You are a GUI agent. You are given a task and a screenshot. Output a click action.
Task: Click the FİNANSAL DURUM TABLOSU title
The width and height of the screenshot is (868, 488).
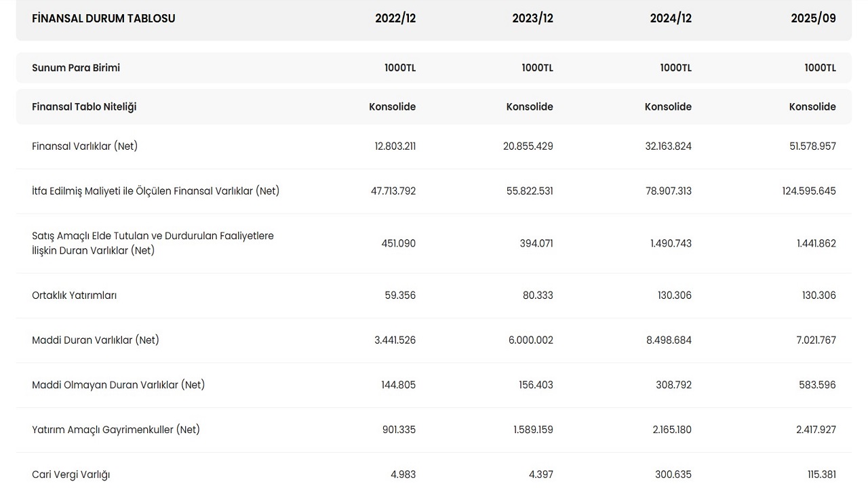[x=104, y=18]
